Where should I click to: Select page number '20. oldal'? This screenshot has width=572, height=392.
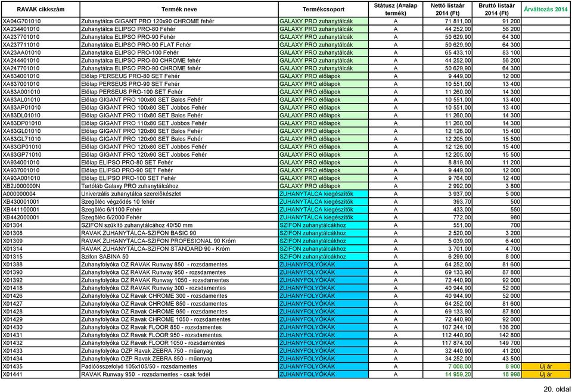pos(557,388)
